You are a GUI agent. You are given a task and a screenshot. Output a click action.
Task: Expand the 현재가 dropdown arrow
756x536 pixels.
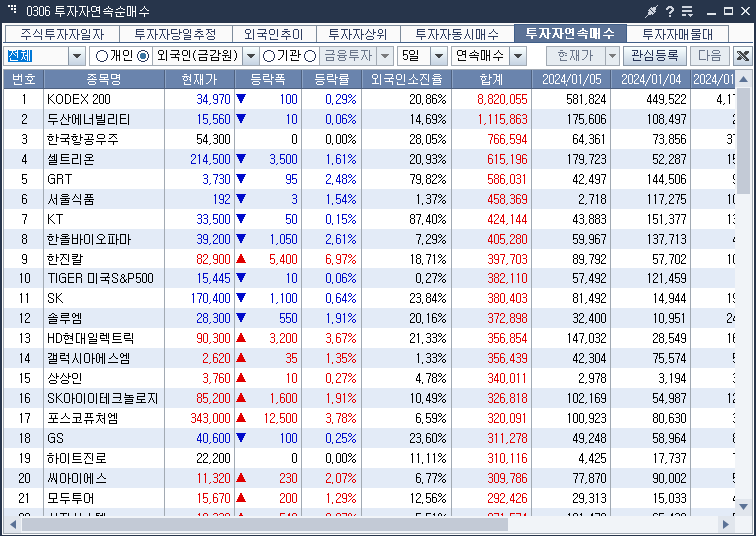[x=612, y=56]
